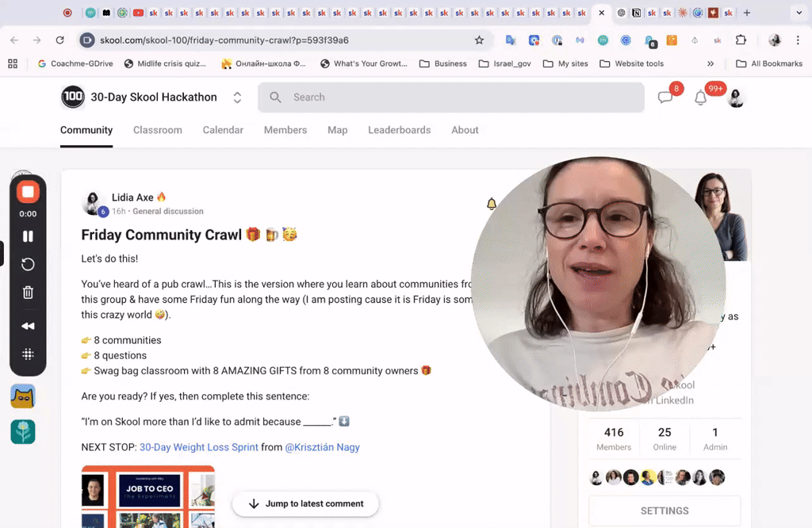This screenshot has height=528, width=812.
Task: Delete the current recording with the trash icon
Action: (28, 294)
